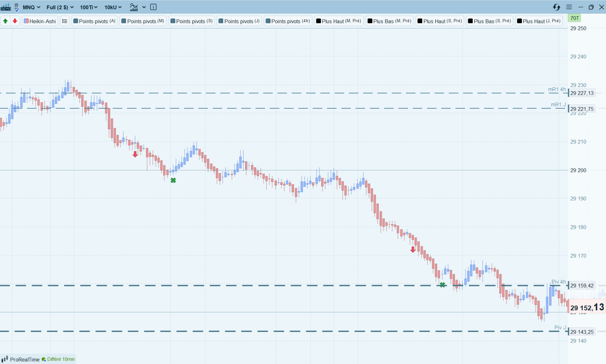Open the Full (2 $) contract dropdown
This screenshot has height=364, width=606.
(x=60, y=7)
